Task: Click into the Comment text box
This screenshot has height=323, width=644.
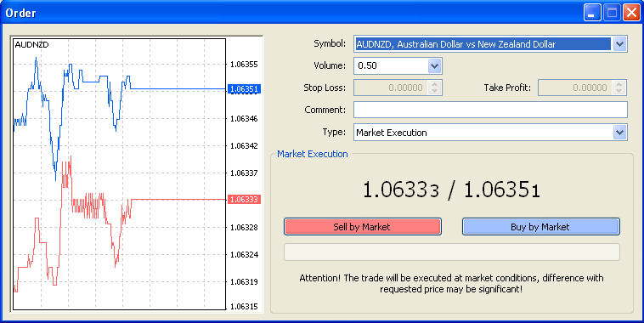Action: click(490, 110)
